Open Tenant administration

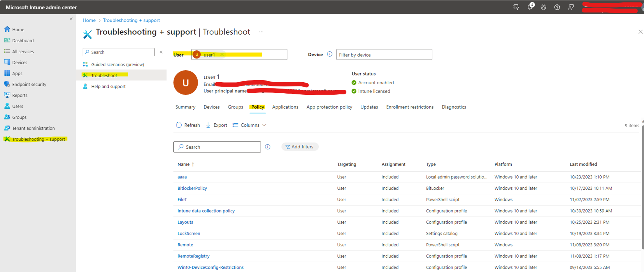[x=33, y=128]
